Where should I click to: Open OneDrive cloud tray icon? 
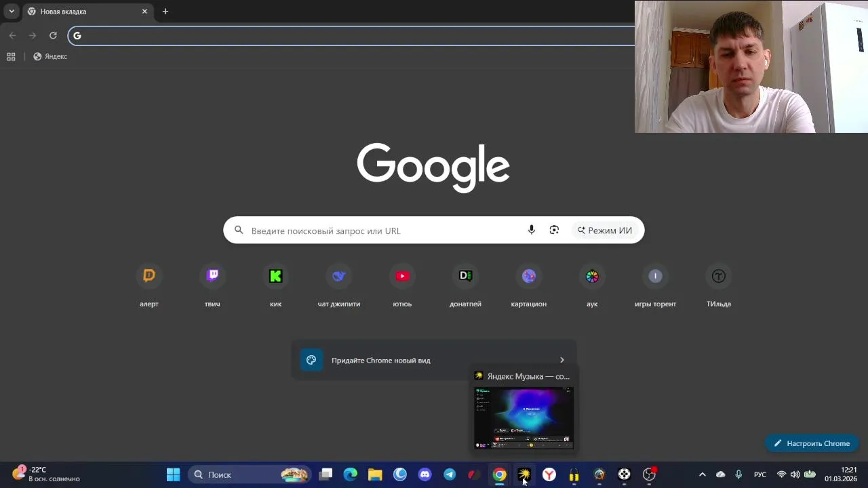coord(720,474)
